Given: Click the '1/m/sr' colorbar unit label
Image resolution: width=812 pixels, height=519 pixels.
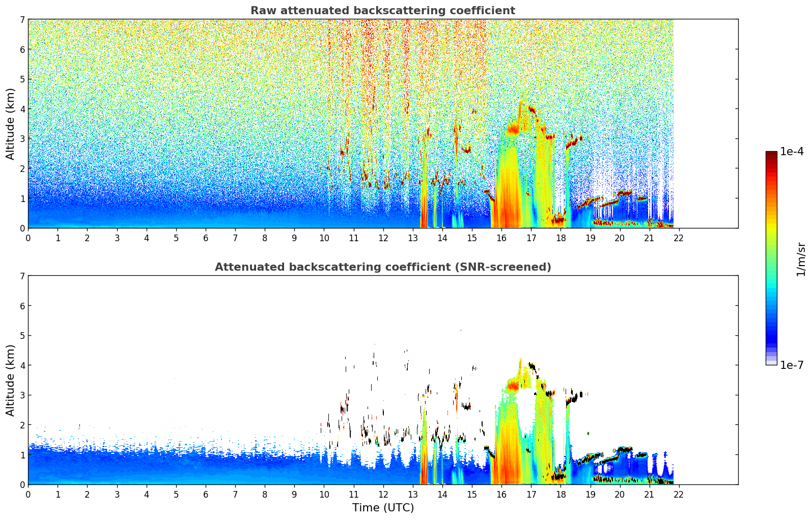Looking at the screenshot, I should tap(801, 259).
